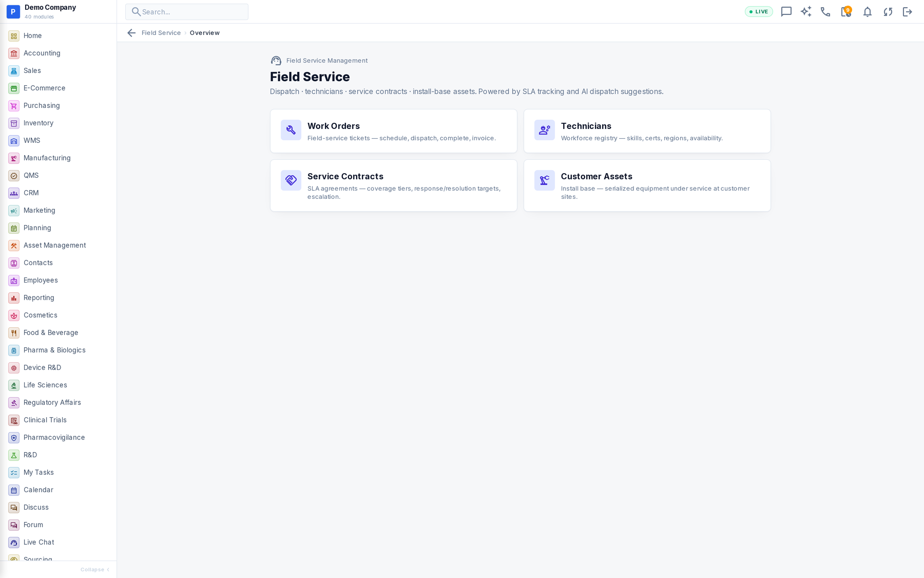Open Discuss module
924x578 pixels.
click(x=58, y=507)
